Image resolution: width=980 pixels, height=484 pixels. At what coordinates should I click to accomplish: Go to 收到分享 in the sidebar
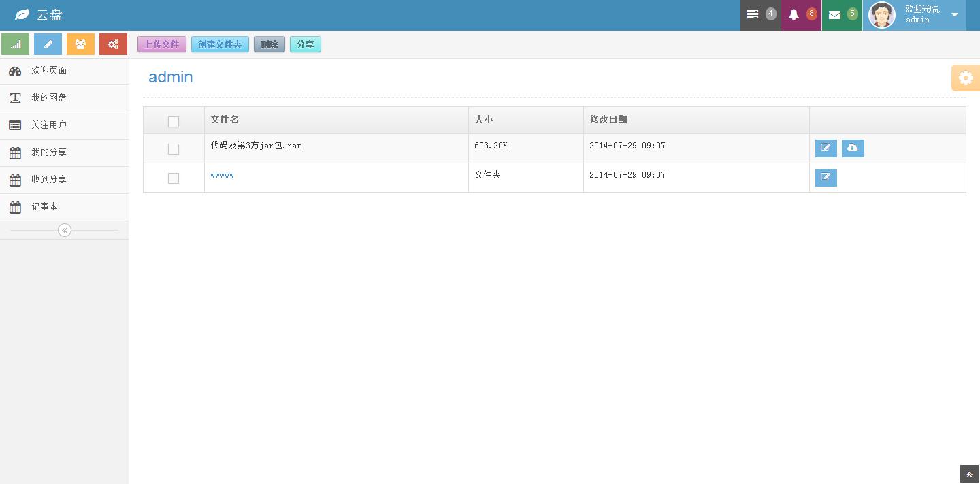coord(49,180)
